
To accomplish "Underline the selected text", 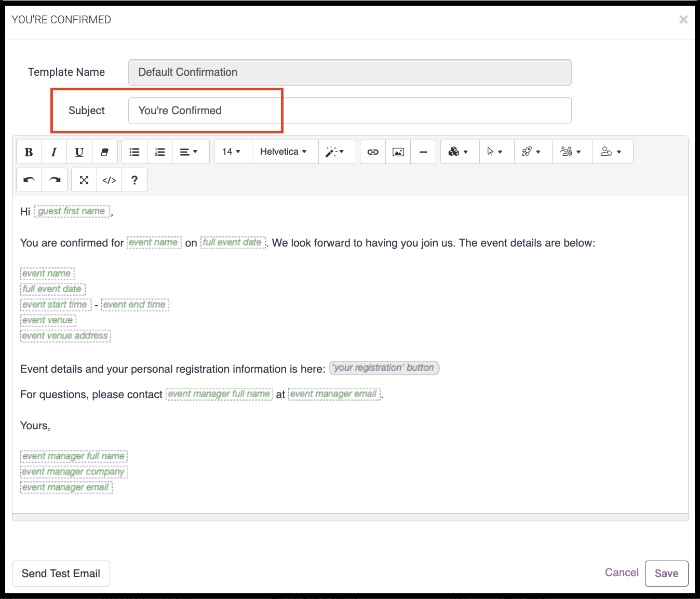I will [79, 152].
